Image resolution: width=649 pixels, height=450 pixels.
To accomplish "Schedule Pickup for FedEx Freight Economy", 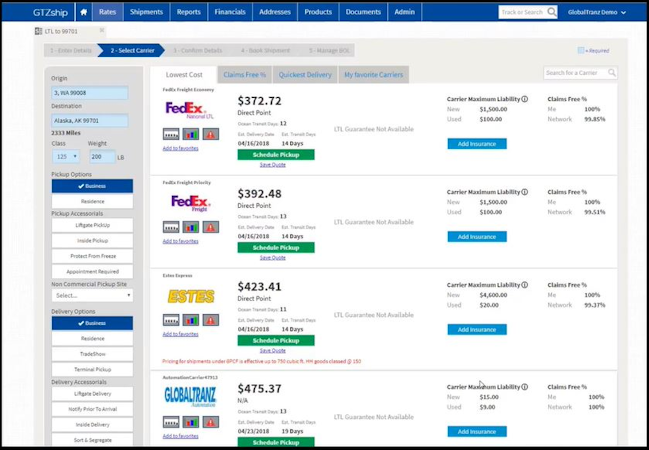I will tap(275, 154).
